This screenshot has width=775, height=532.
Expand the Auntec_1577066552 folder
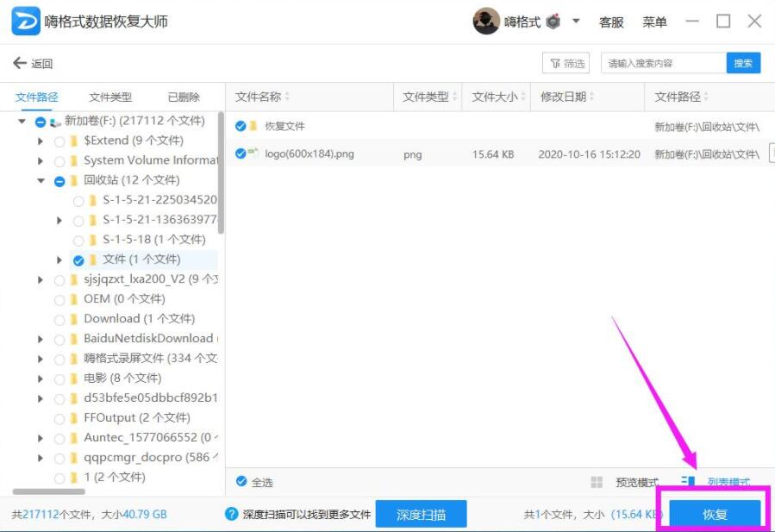tap(41, 438)
